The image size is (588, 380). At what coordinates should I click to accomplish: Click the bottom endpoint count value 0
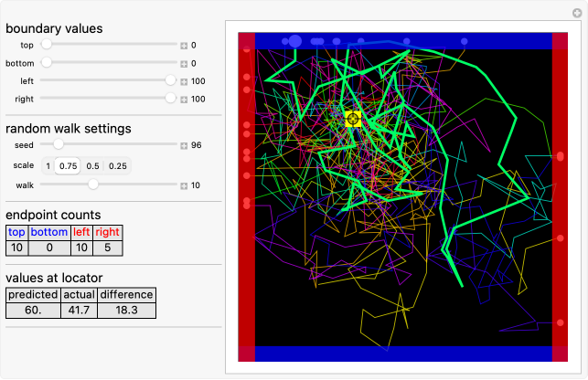click(49, 248)
